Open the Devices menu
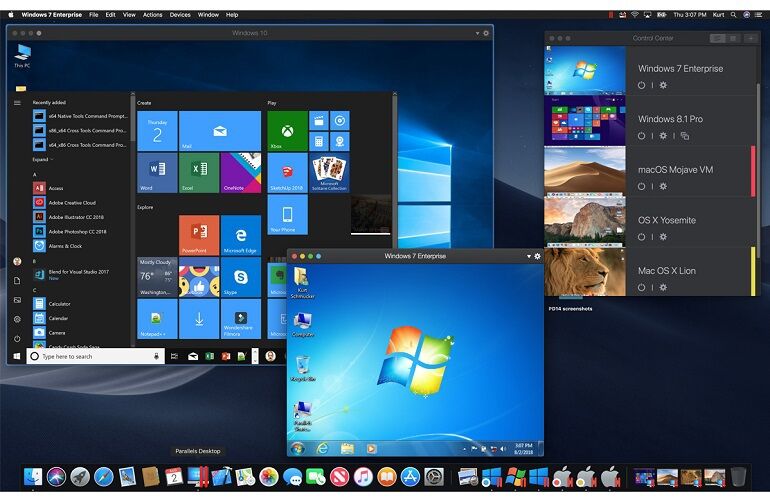Image resolution: width=770 pixels, height=504 pixels. [180, 15]
